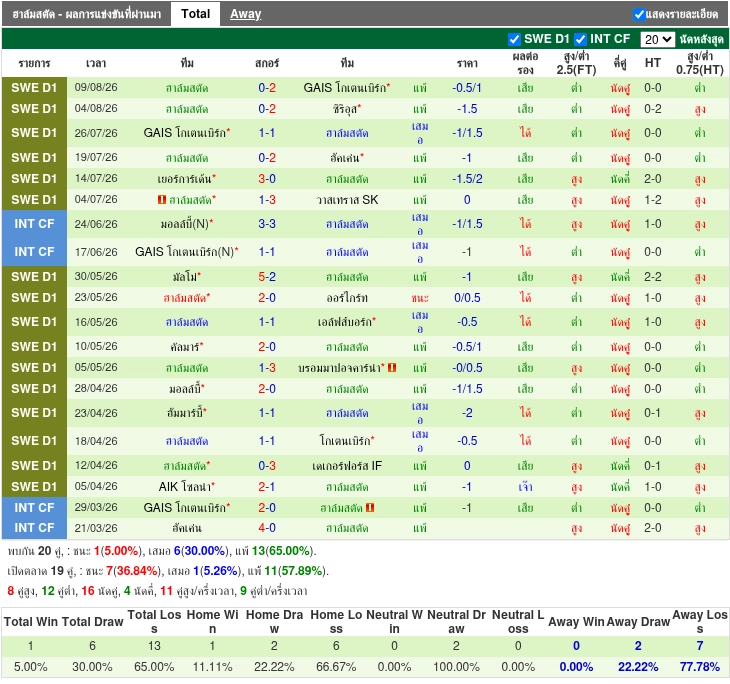Click the 13(65.00%) loss summary text
Viewport: 730px width, 684px height.
point(283,551)
